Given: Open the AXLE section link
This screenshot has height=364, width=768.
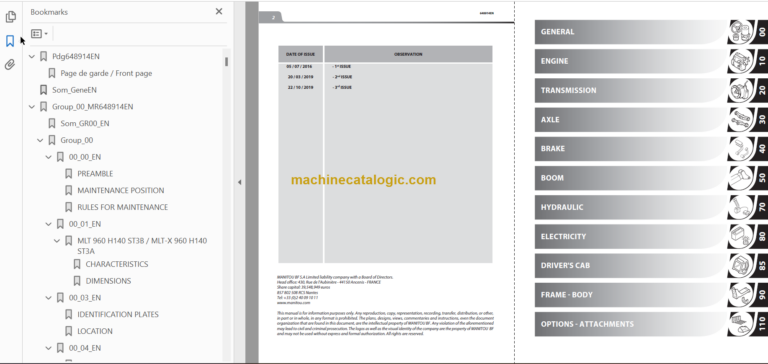Looking at the screenshot, I should tap(632, 120).
